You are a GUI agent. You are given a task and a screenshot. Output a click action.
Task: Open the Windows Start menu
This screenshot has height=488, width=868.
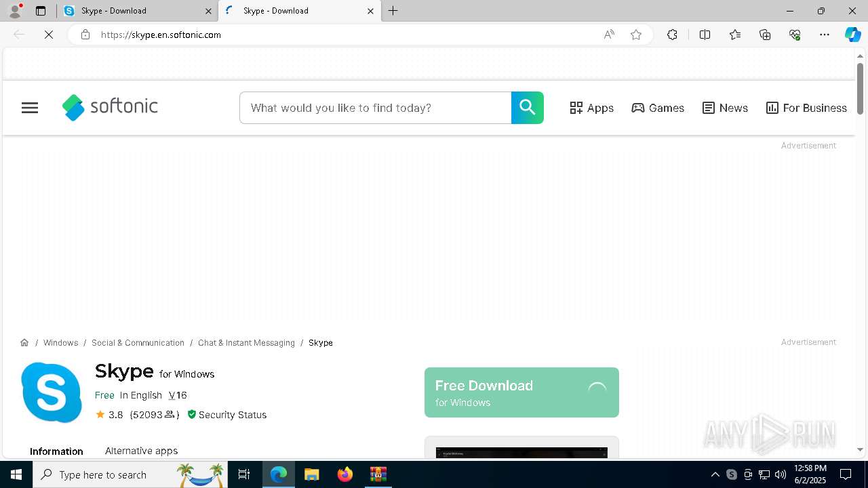click(x=16, y=474)
